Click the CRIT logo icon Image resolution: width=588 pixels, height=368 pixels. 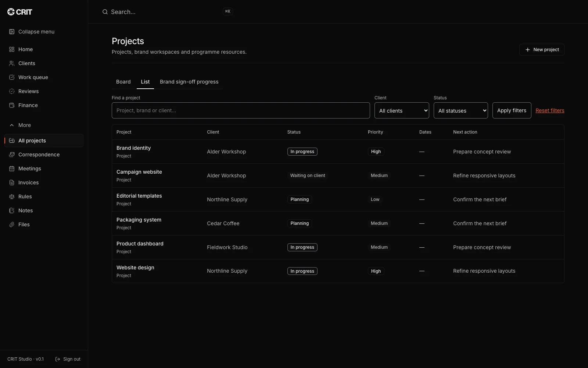pyautogui.click(x=11, y=12)
